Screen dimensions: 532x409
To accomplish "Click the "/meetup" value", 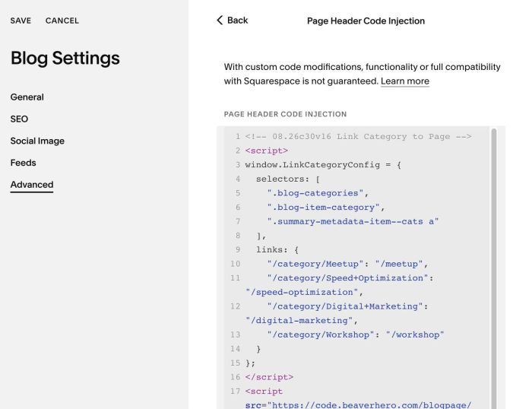I will tap(399, 264).
